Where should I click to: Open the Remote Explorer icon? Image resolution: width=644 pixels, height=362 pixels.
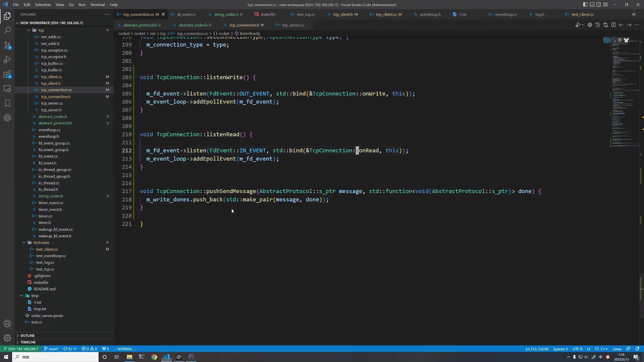click(7, 88)
